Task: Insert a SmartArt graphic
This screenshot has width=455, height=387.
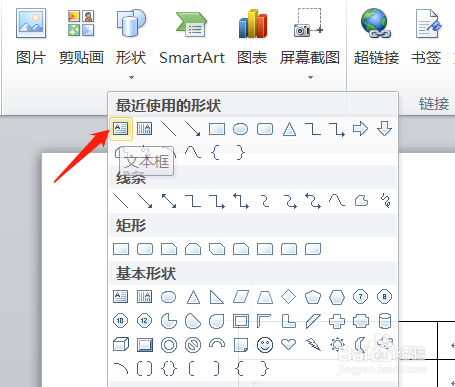Action: 192,37
